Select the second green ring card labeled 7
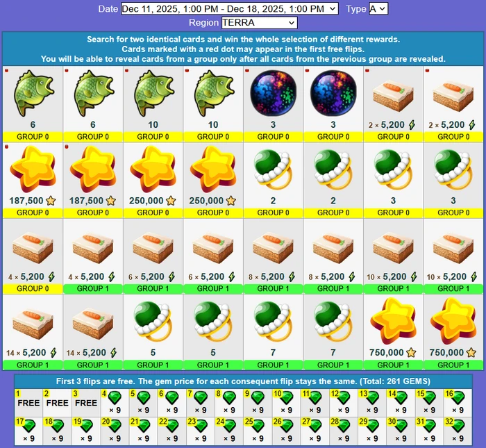The image size is (486, 448). coord(333,332)
